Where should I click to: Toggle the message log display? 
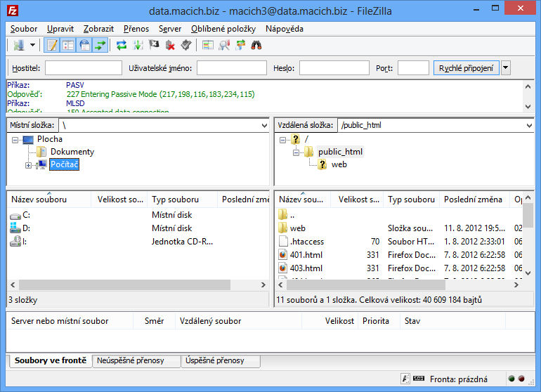click(x=52, y=45)
